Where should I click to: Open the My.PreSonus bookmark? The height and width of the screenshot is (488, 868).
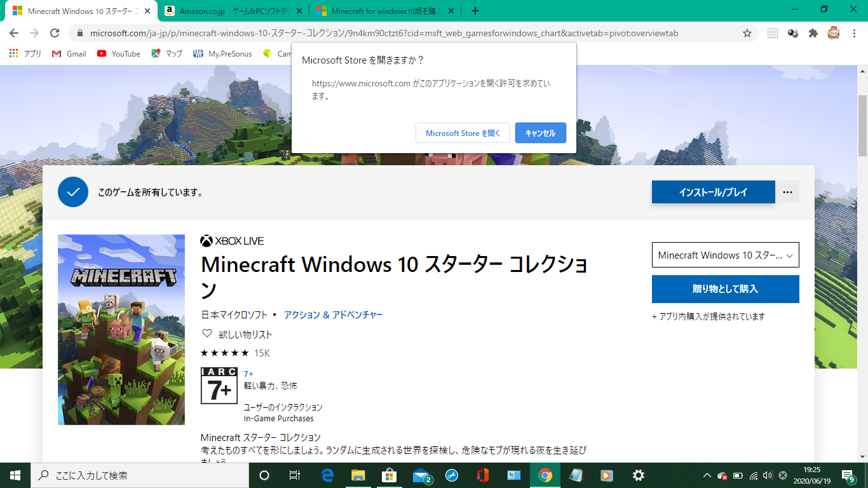pos(222,54)
